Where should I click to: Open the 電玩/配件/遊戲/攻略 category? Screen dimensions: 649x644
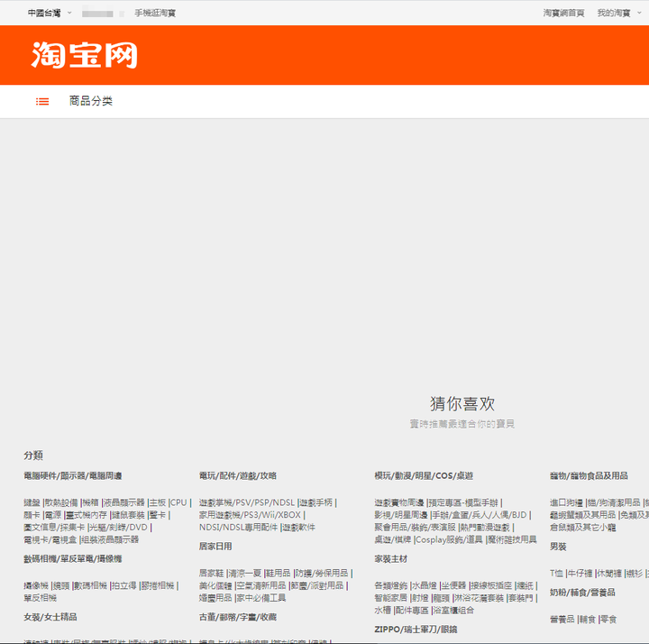click(x=238, y=476)
